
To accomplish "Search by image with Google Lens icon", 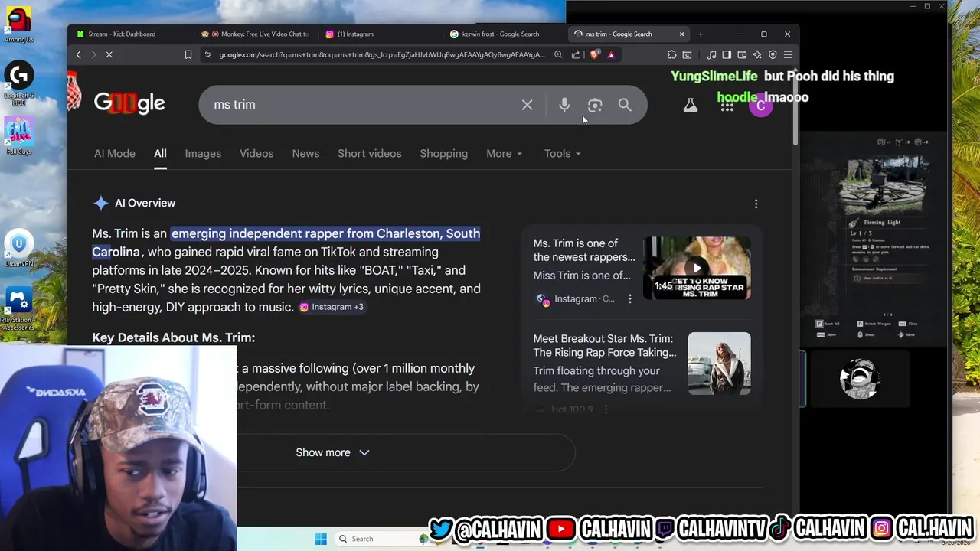I will (595, 105).
